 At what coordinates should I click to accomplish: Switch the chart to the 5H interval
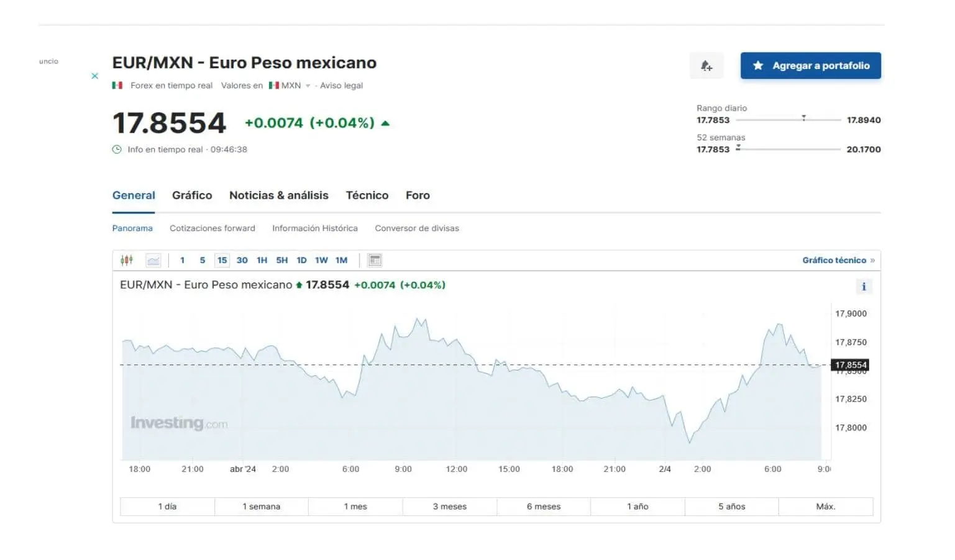(281, 260)
